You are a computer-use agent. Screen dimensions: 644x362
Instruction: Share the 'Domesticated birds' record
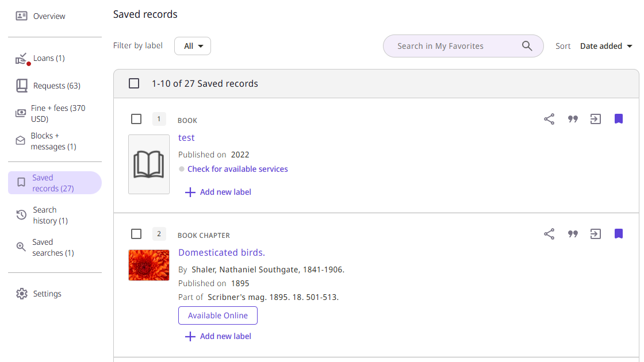549,234
